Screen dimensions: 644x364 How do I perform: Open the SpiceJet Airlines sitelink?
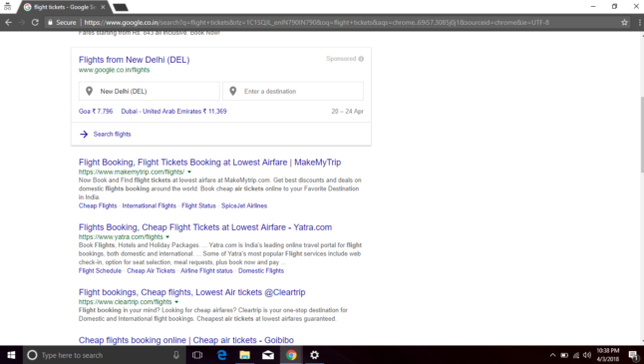coord(244,205)
